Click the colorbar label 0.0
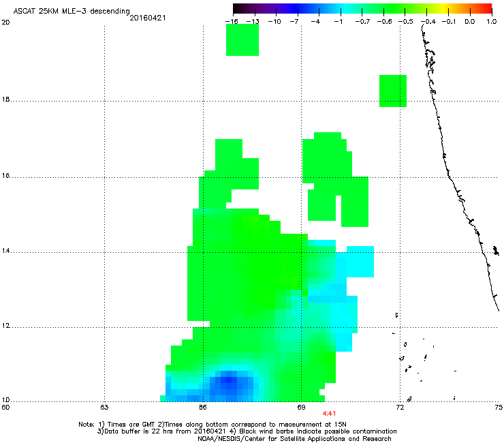Viewport: 504px width, 443px height. pyautogui.click(x=470, y=22)
